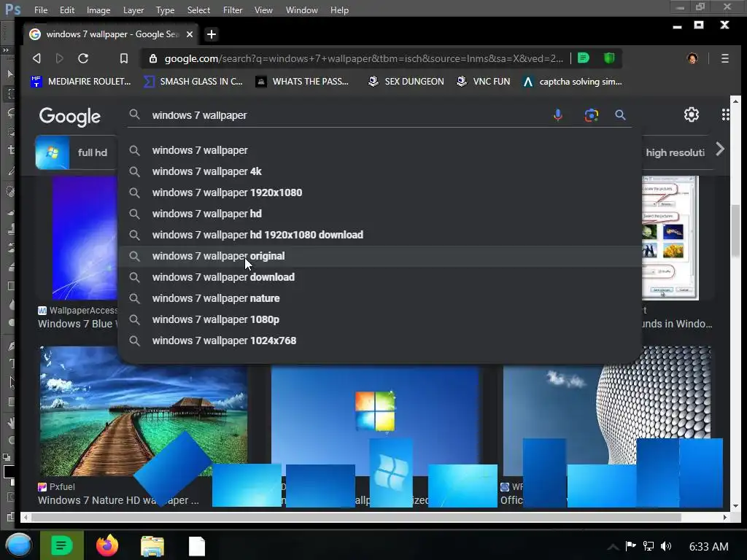Open Photoshop Select menu
Screen dimensions: 747x560
coord(198,10)
